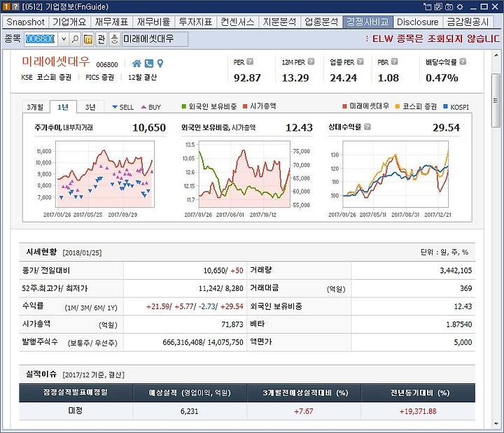Switch chart period to 3개월

click(x=36, y=107)
